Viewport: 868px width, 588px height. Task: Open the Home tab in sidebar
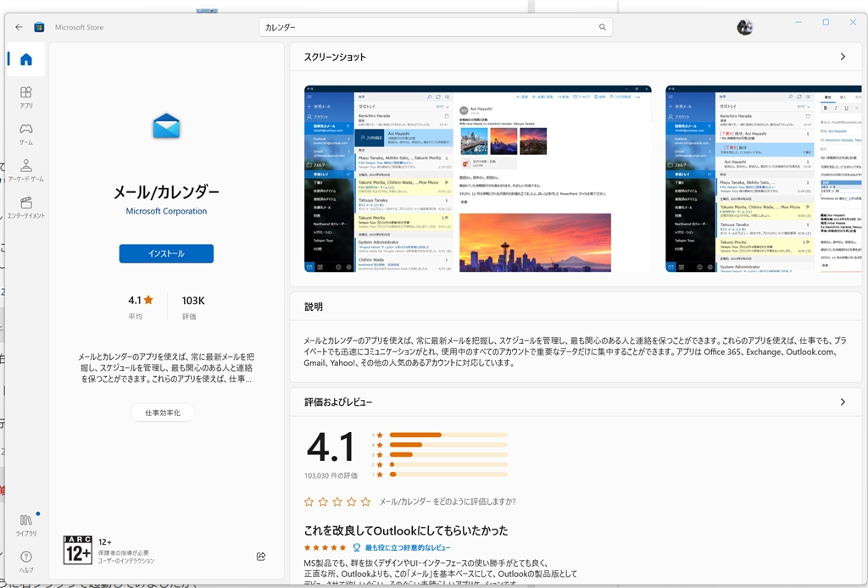[x=26, y=59]
